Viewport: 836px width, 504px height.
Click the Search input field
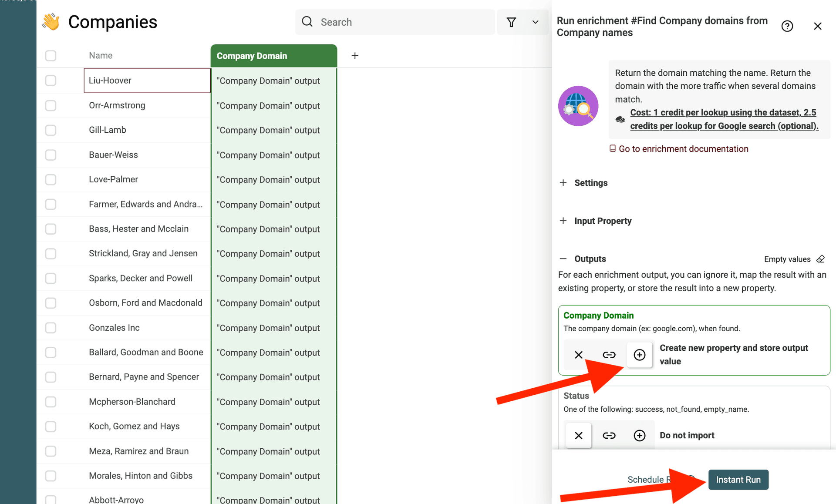401,22
